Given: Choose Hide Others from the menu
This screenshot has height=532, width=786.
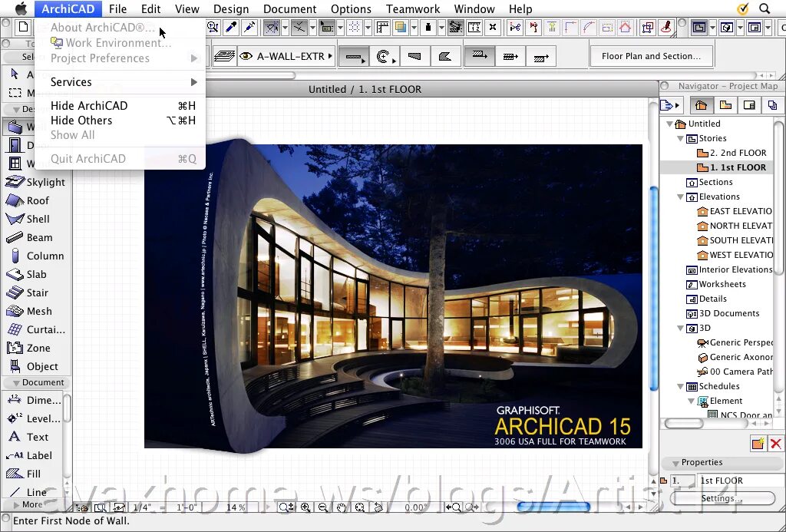Looking at the screenshot, I should pyautogui.click(x=121, y=121).
